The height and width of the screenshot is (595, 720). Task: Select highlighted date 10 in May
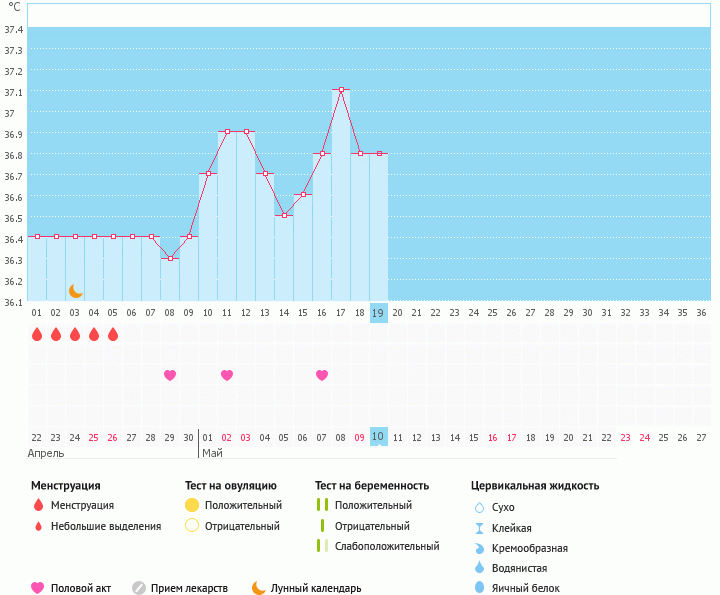tap(378, 437)
